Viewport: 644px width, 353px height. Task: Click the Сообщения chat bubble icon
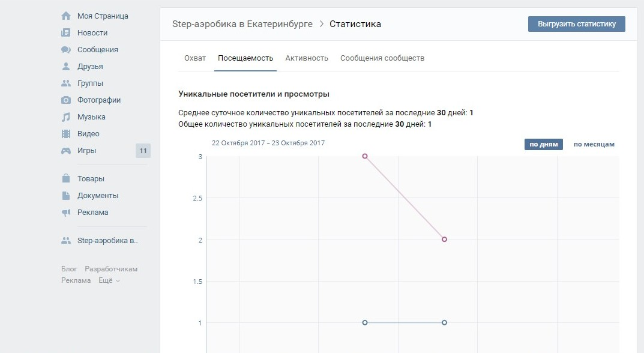click(x=66, y=50)
